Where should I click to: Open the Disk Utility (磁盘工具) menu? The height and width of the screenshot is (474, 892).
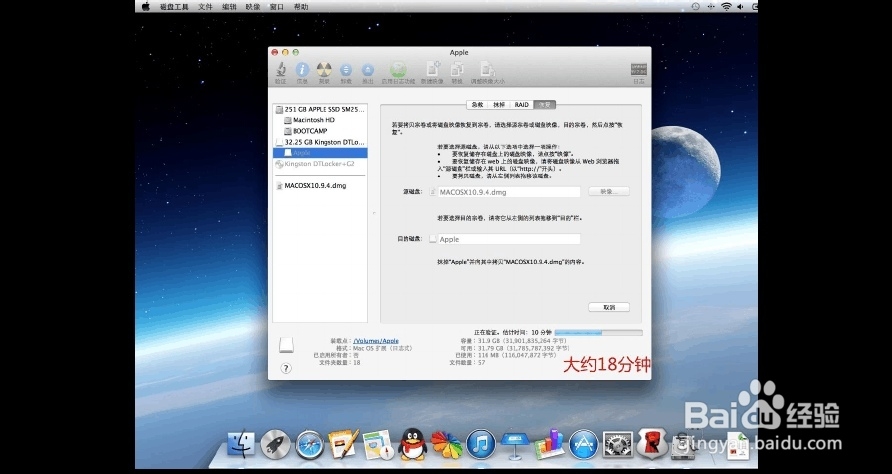pyautogui.click(x=174, y=7)
